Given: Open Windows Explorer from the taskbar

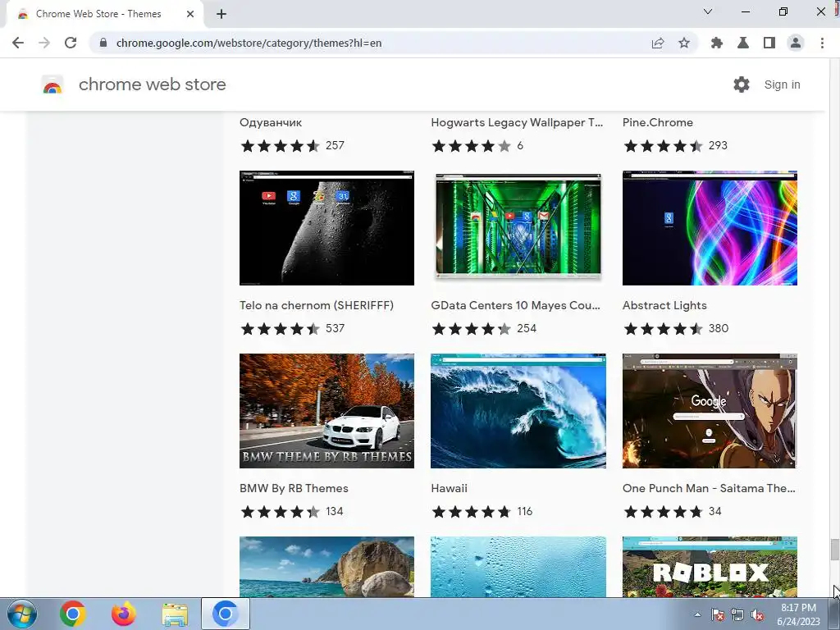Looking at the screenshot, I should (175, 614).
